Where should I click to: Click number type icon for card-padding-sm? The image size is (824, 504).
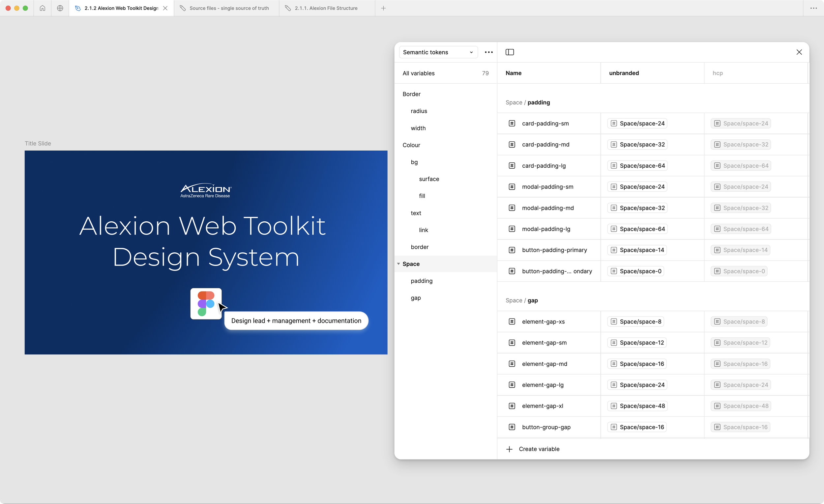(x=512, y=123)
